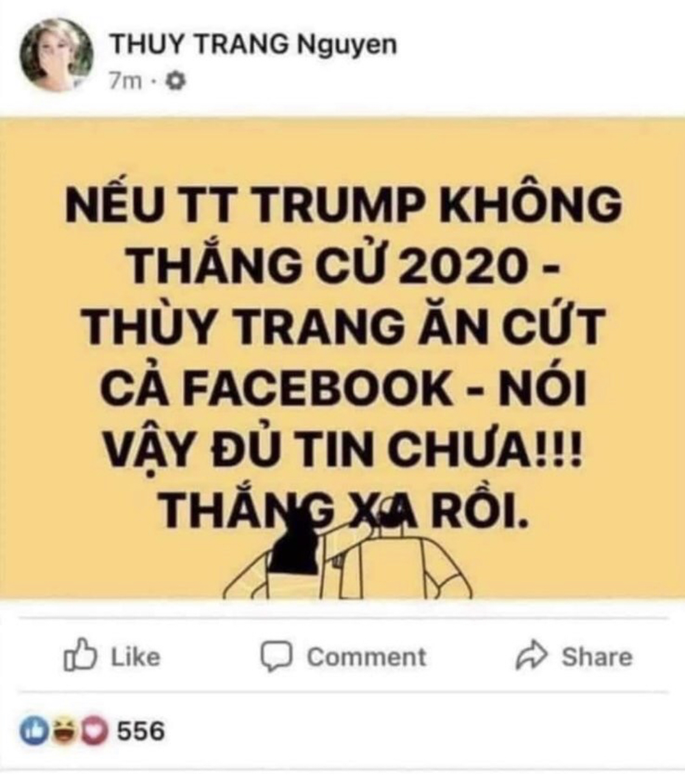Click the Share label text
The width and height of the screenshot is (685, 784).
pyautogui.click(x=596, y=657)
